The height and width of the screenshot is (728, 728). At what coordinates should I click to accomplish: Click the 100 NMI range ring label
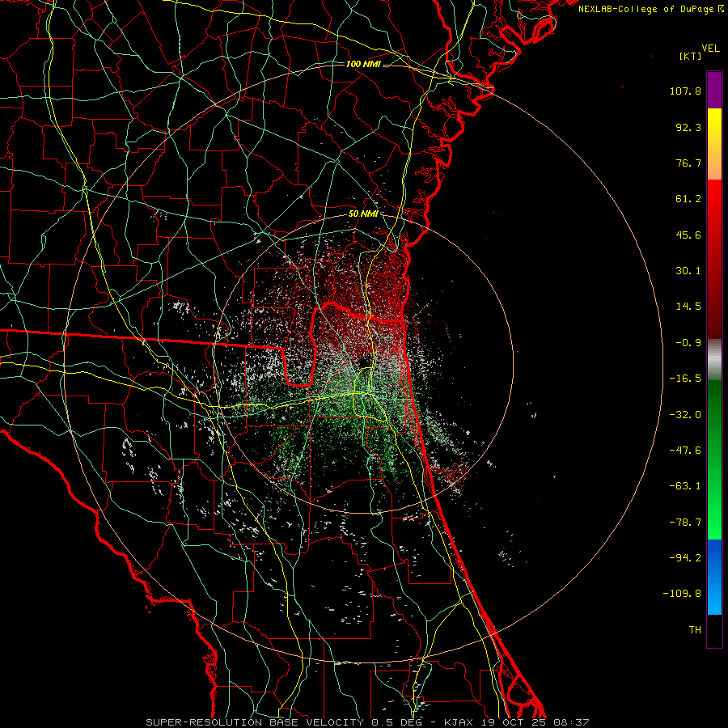pyautogui.click(x=363, y=64)
